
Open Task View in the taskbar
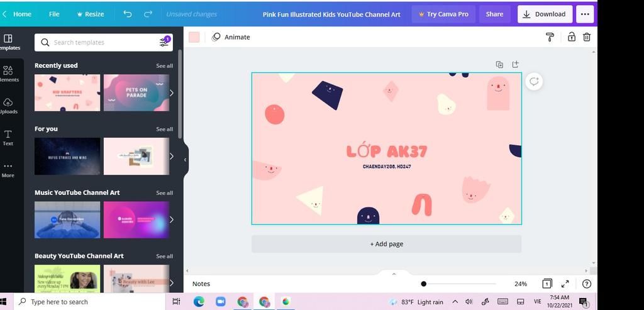pyautogui.click(x=176, y=302)
